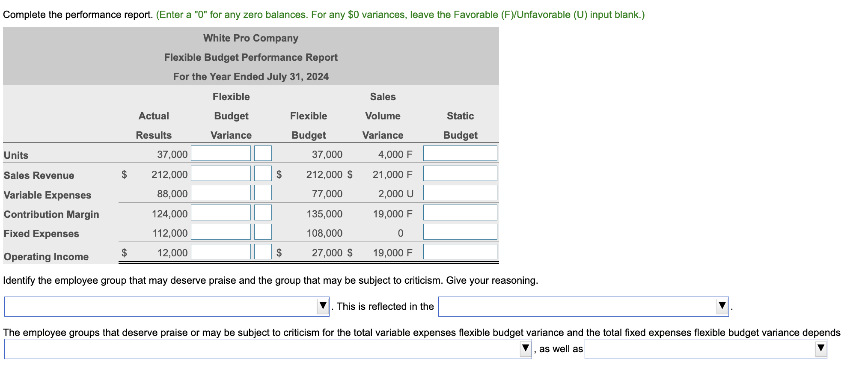Click the sales volume variance "2,000 U"
The height and width of the screenshot is (380, 868).
[396, 194]
